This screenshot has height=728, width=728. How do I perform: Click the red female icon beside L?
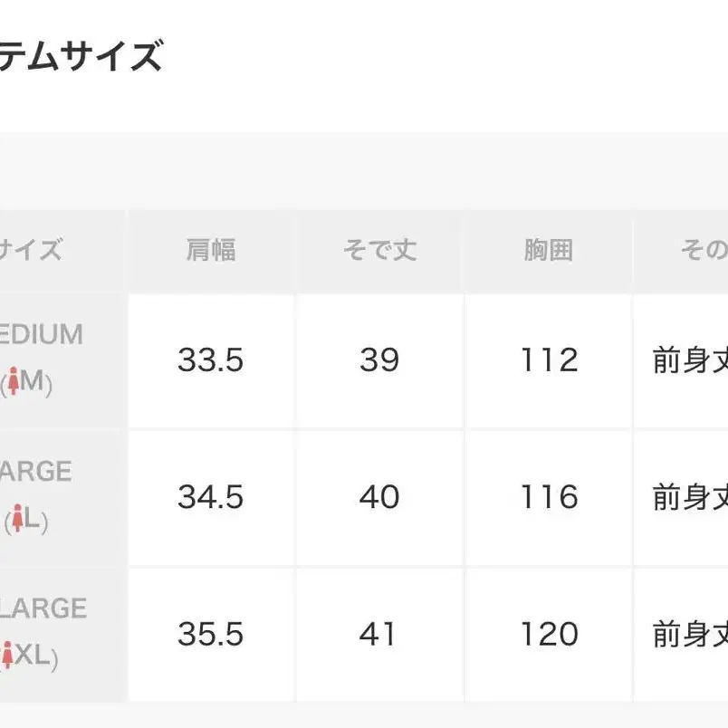[17, 518]
